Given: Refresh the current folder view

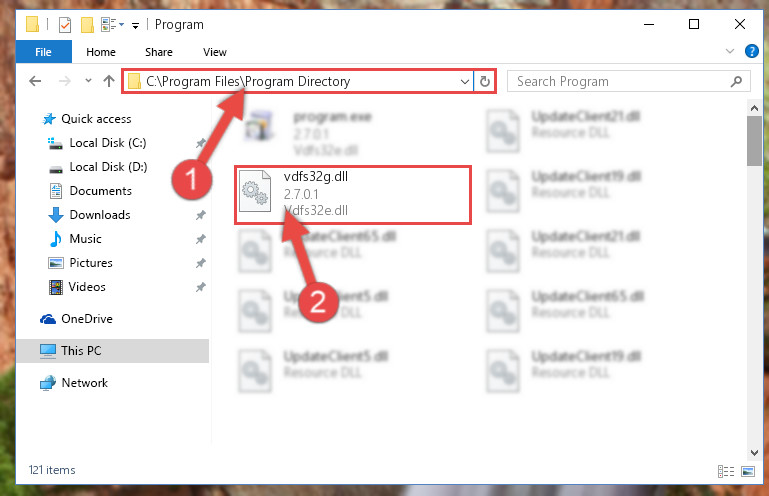Looking at the screenshot, I should [x=485, y=81].
